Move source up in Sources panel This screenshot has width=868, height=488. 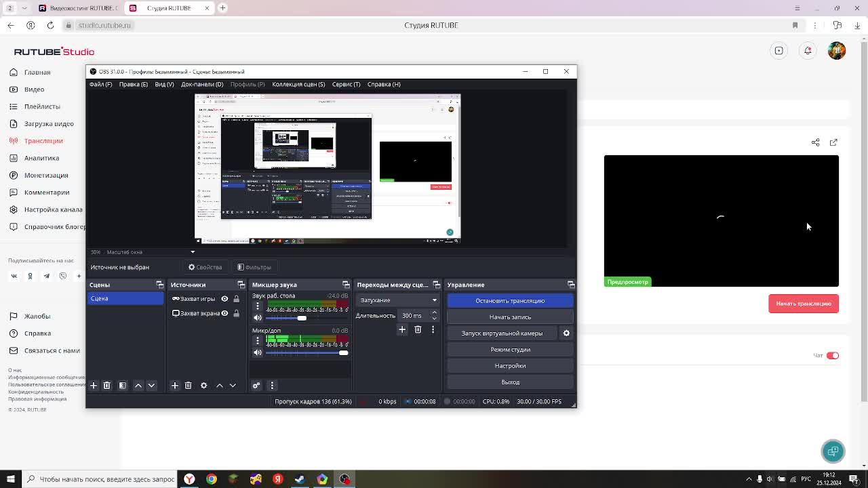(x=220, y=386)
